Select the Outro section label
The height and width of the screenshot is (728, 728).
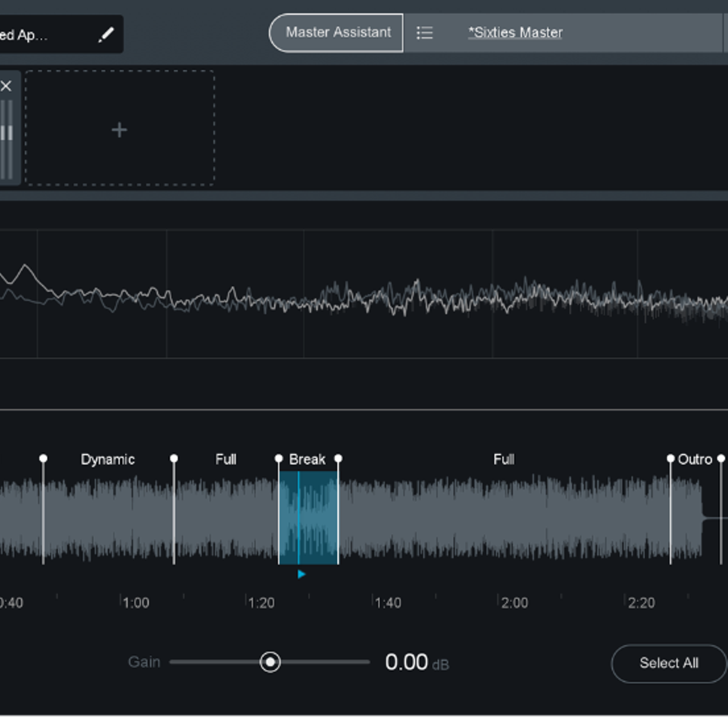[x=695, y=460]
